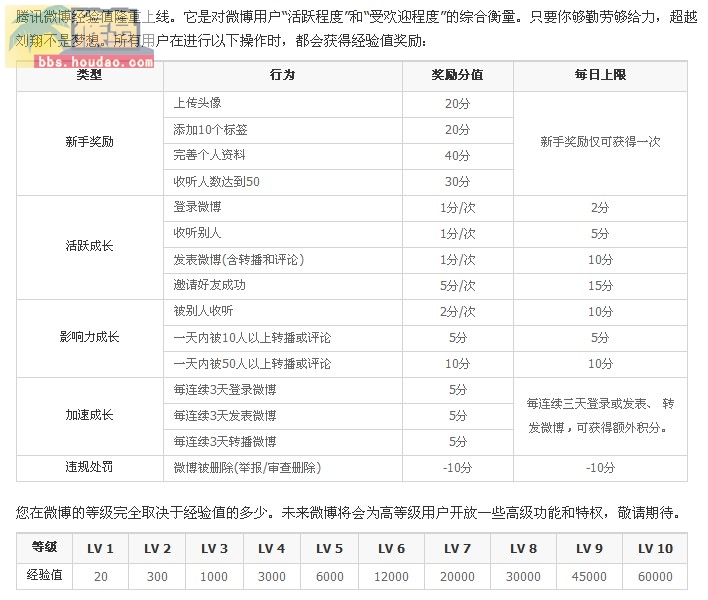Click the '2分' daily limit value
This screenshot has width=708, height=600.
(x=600, y=208)
